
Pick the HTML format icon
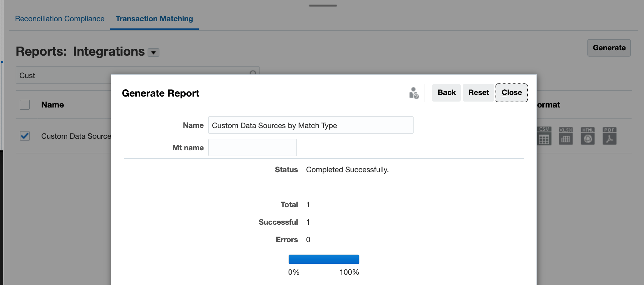click(588, 136)
